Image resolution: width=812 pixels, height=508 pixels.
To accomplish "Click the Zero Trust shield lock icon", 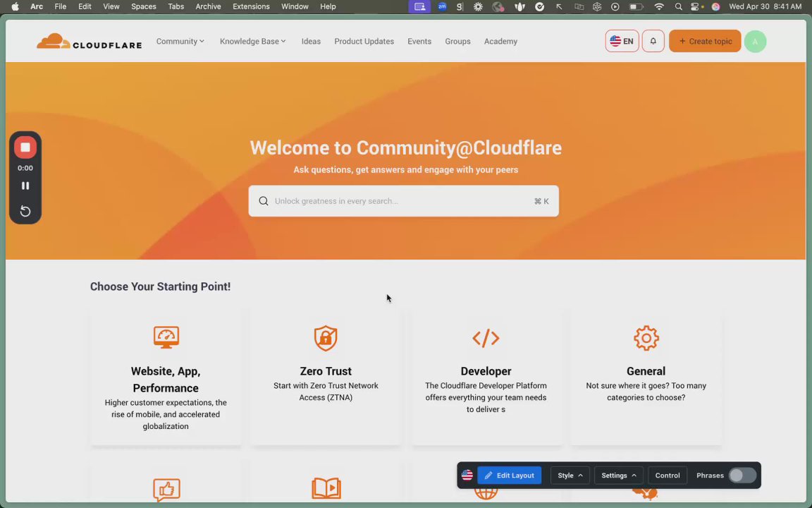I will coord(326,338).
